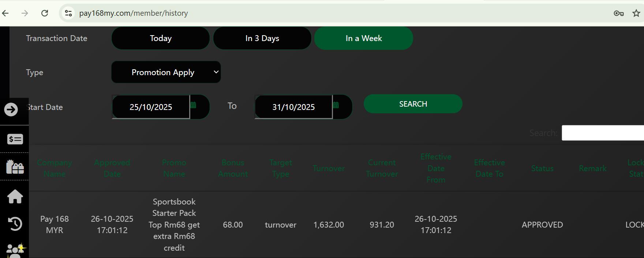
Task: Open end date calendar picker icon
Action: pyautogui.click(x=336, y=106)
